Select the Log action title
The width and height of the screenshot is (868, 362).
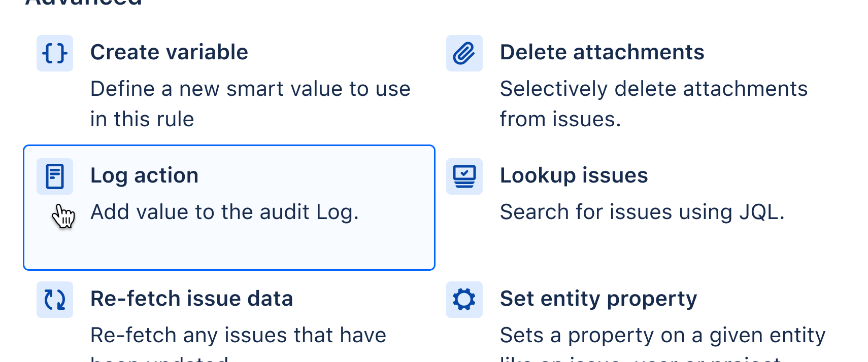[x=144, y=175]
